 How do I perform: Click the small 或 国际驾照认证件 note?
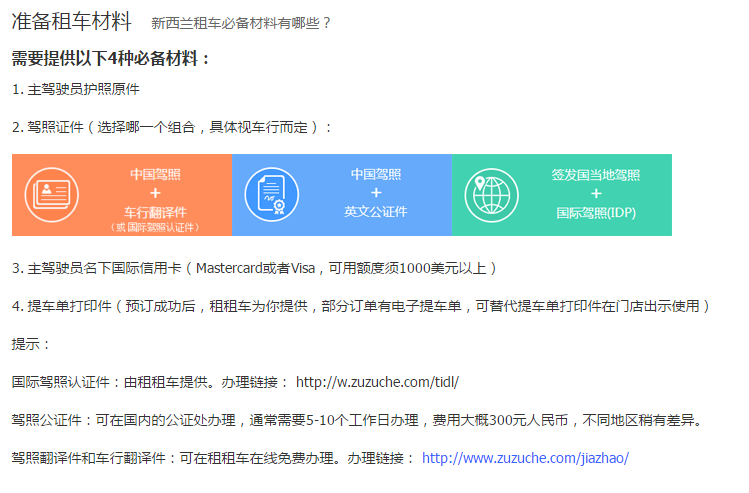pyautogui.click(x=155, y=227)
